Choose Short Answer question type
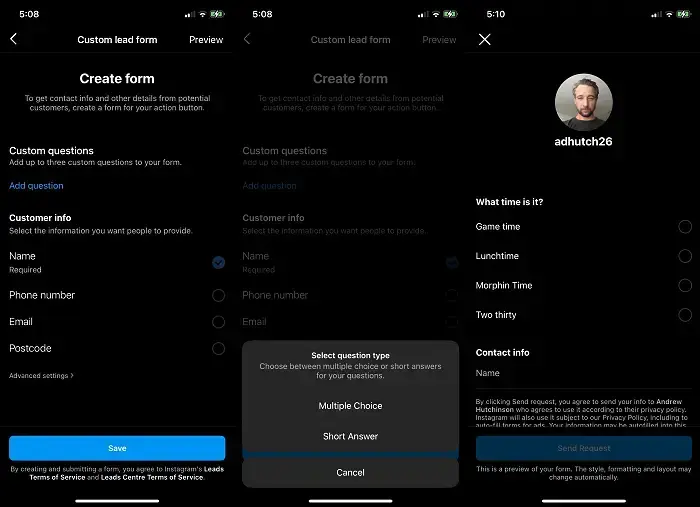This screenshot has height=507, width=700. 350,437
